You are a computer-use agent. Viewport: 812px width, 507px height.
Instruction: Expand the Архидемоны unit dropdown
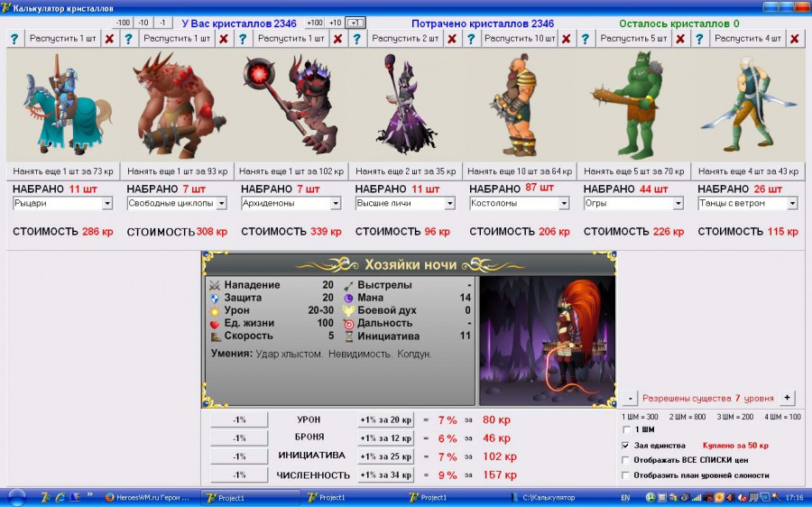336,204
